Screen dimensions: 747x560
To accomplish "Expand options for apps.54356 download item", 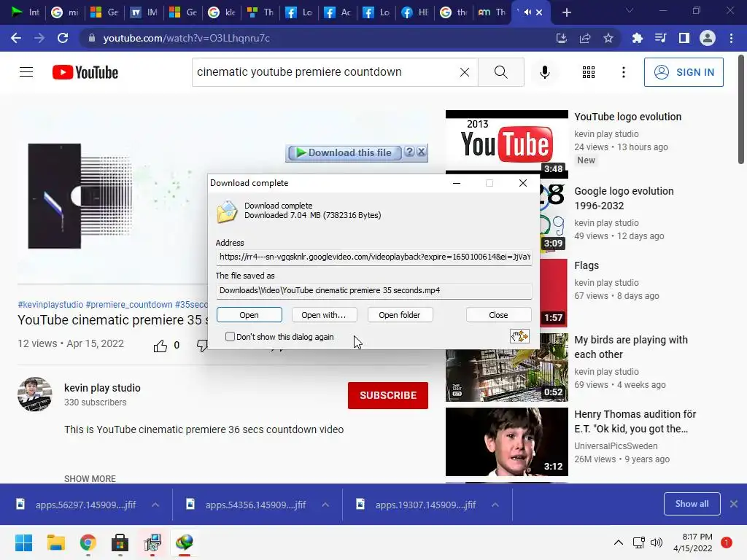I will [x=325, y=505].
